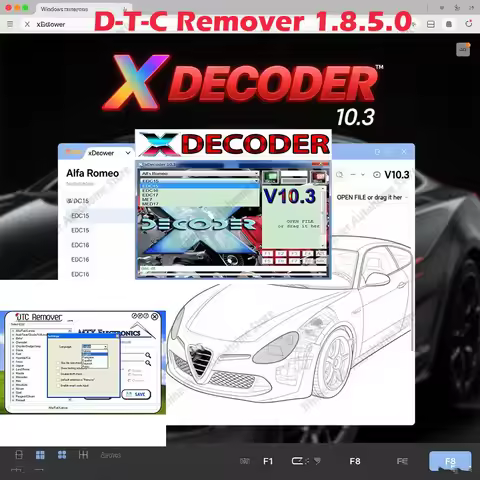The image size is (480, 480).
Task: Click the single panel icon in bottom bar
Action: (x=19, y=455)
